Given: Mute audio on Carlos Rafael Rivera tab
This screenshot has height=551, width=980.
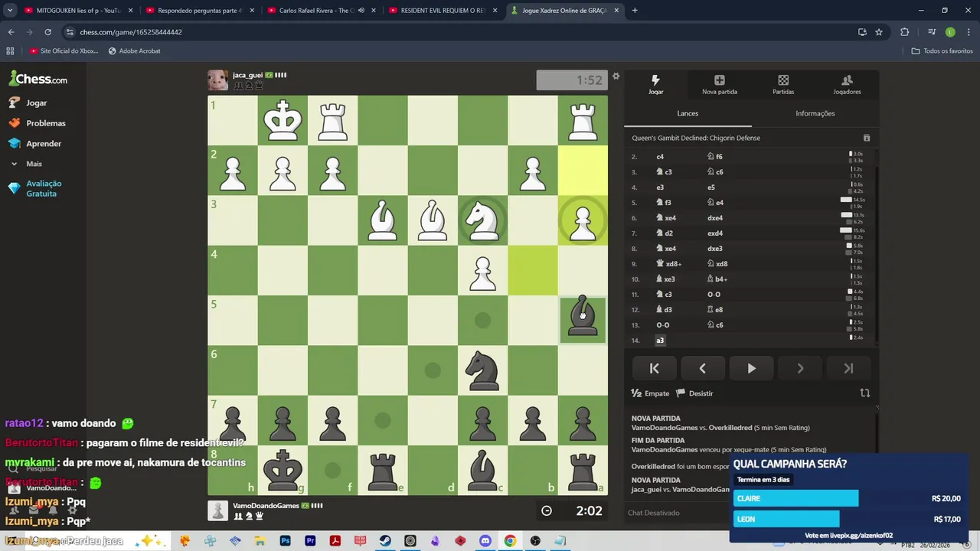Looking at the screenshot, I should (x=361, y=11).
